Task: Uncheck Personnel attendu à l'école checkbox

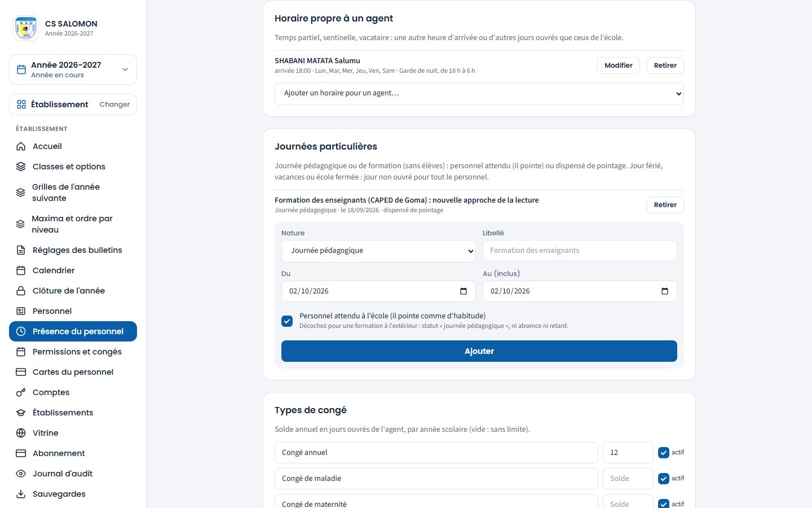Action: click(287, 321)
